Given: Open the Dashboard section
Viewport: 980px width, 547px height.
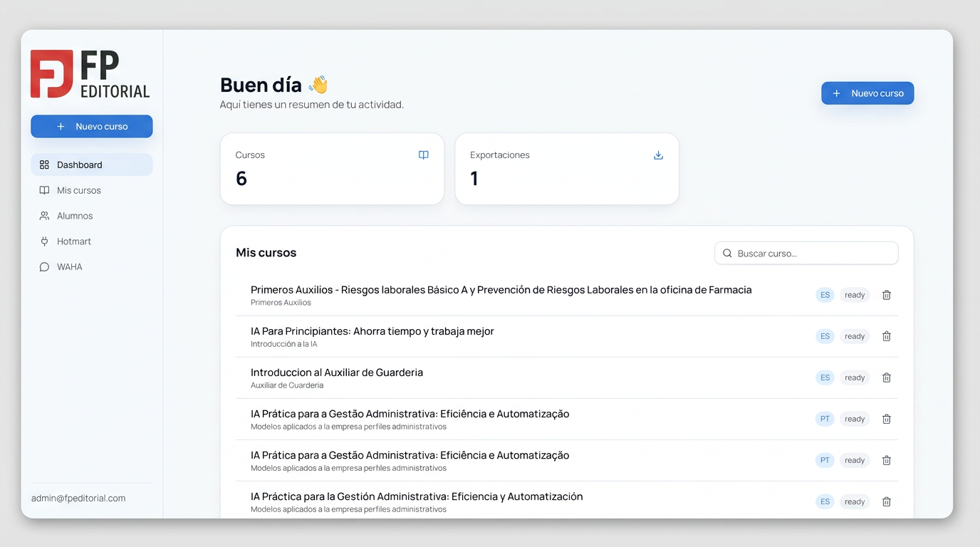Looking at the screenshot, I should pos(91,165).
